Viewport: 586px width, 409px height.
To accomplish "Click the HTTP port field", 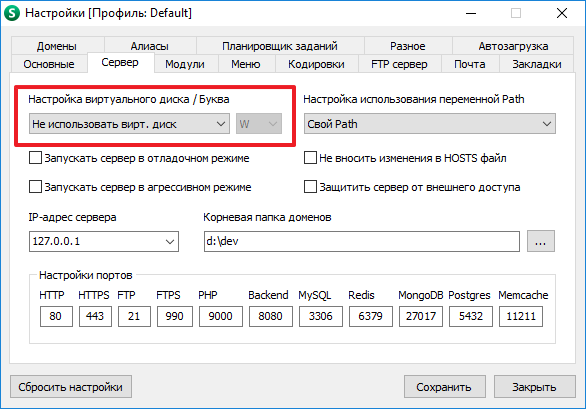I will point(56,316).
